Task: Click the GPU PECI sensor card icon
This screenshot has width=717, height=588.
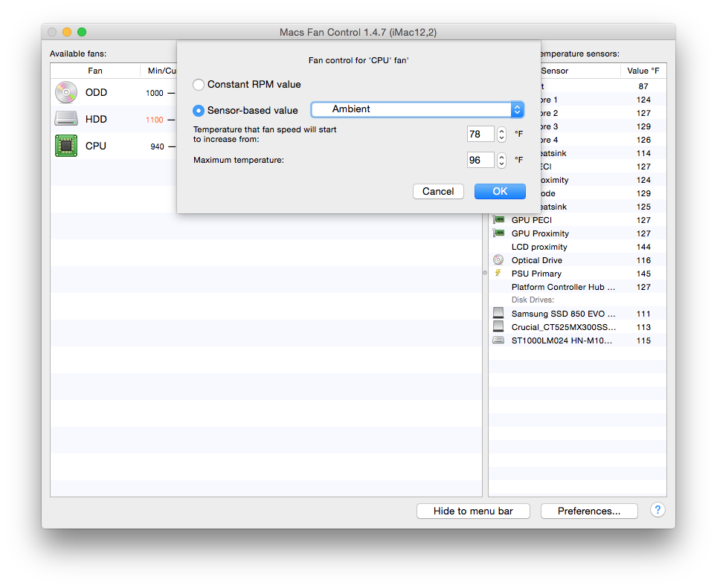Action: pyautogui.click(x=498, y=220)
